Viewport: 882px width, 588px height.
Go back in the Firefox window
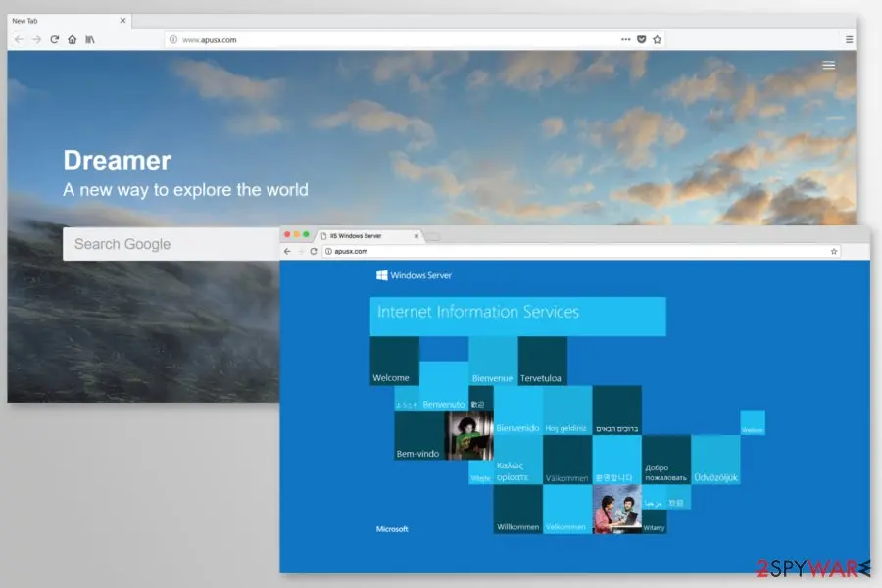point(19,39)
